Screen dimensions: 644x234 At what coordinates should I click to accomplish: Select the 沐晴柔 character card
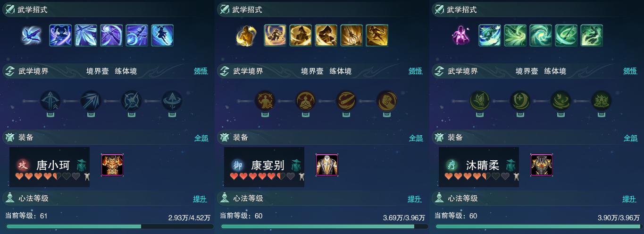[x=479, y=167]
